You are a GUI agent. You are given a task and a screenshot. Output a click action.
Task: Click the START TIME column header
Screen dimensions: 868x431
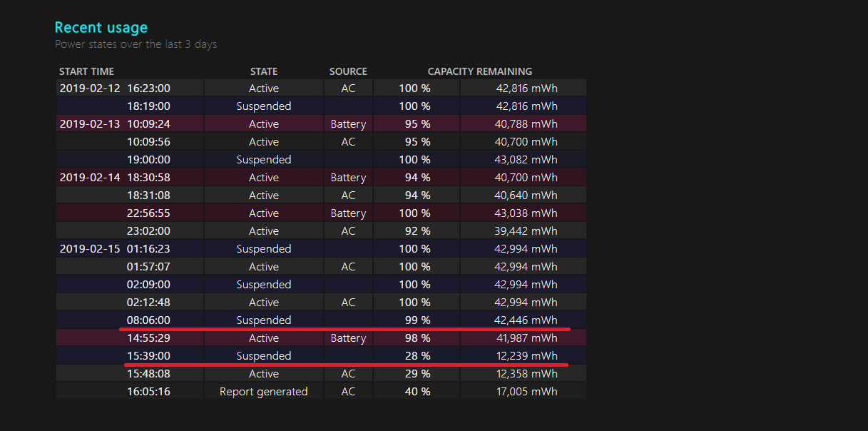86,71
